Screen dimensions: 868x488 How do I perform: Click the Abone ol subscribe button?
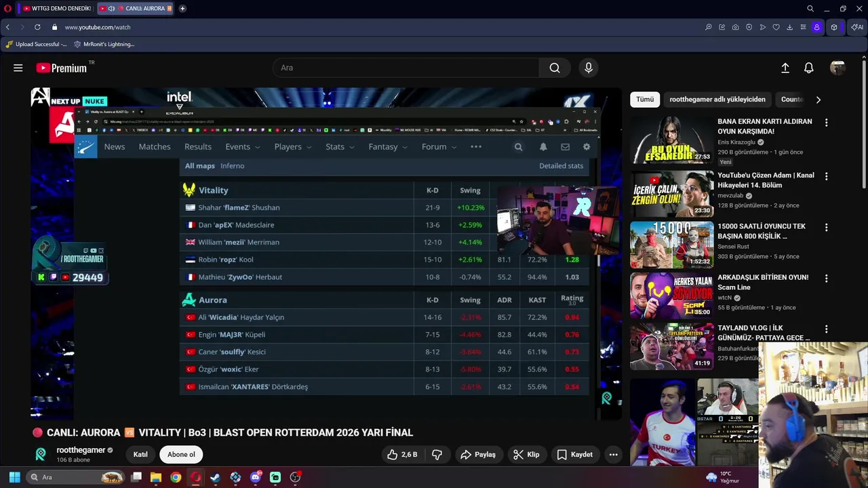[181, 455]
